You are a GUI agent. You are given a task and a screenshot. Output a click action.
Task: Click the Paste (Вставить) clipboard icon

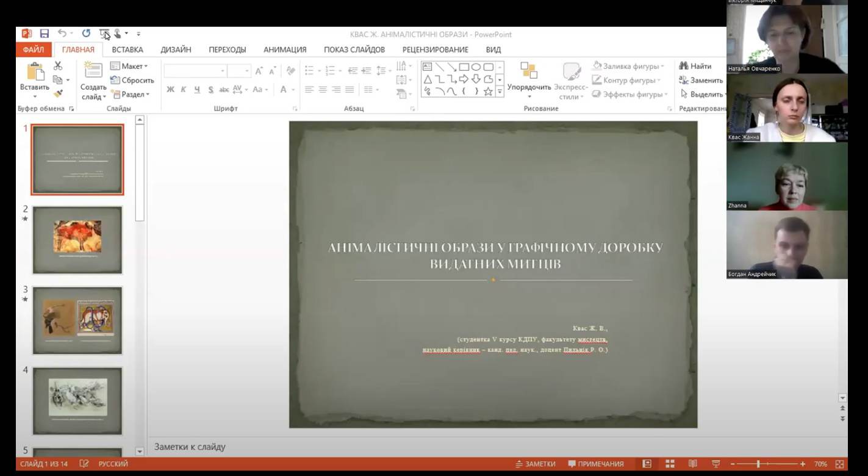tap(35, 71)
